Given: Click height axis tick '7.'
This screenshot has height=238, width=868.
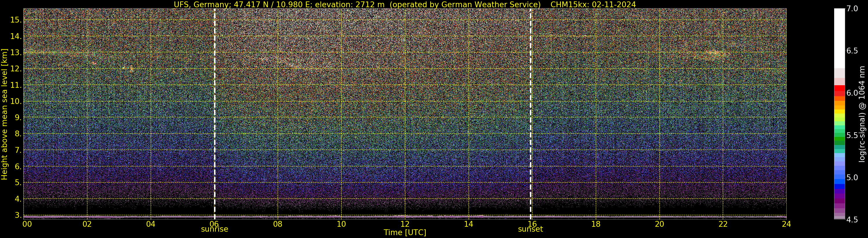Looking at the screenshot, I should [18, 150].
